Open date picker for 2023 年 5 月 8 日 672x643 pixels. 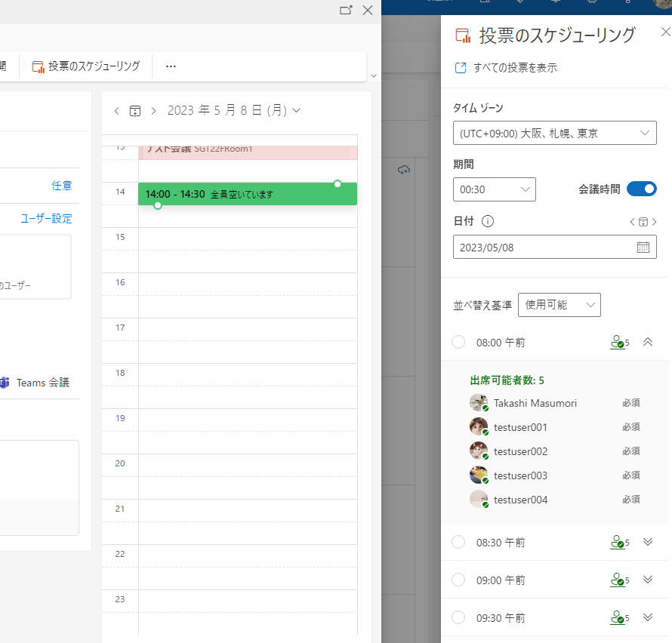point(234,110)
